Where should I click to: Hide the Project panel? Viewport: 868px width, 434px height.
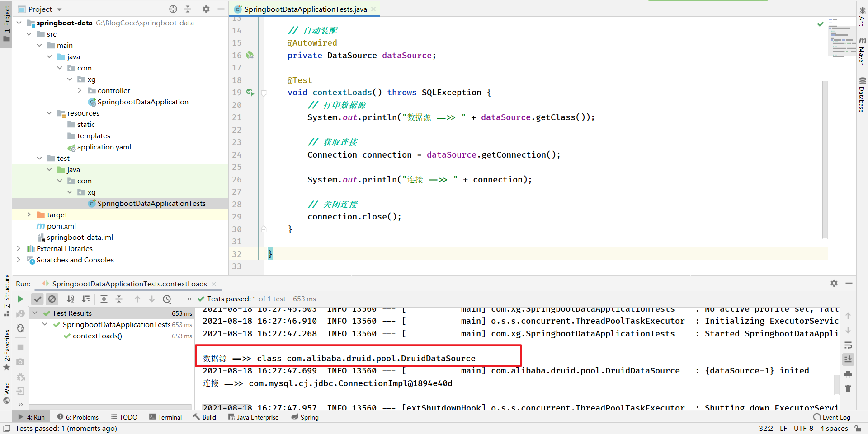click(221, 9)
